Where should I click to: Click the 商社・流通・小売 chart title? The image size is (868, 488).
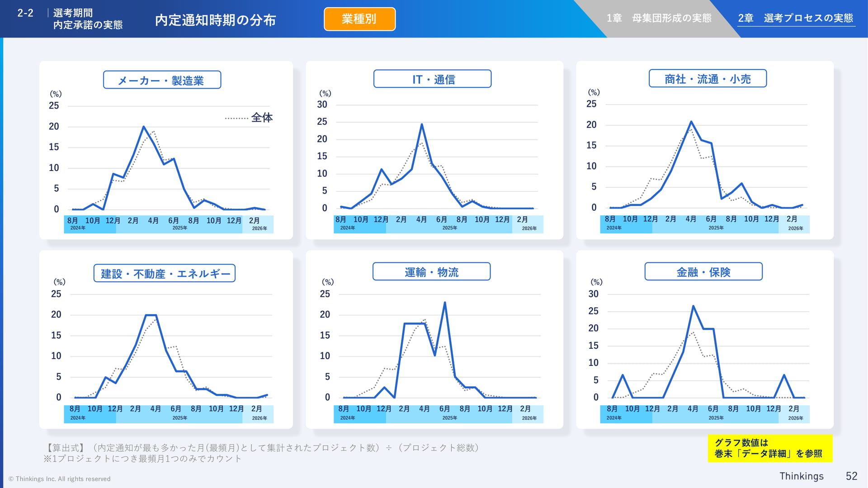708,79
